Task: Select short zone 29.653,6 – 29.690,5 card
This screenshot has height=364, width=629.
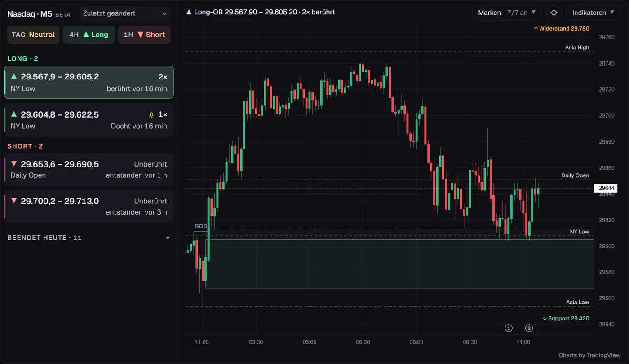Action: coord(89,169)
